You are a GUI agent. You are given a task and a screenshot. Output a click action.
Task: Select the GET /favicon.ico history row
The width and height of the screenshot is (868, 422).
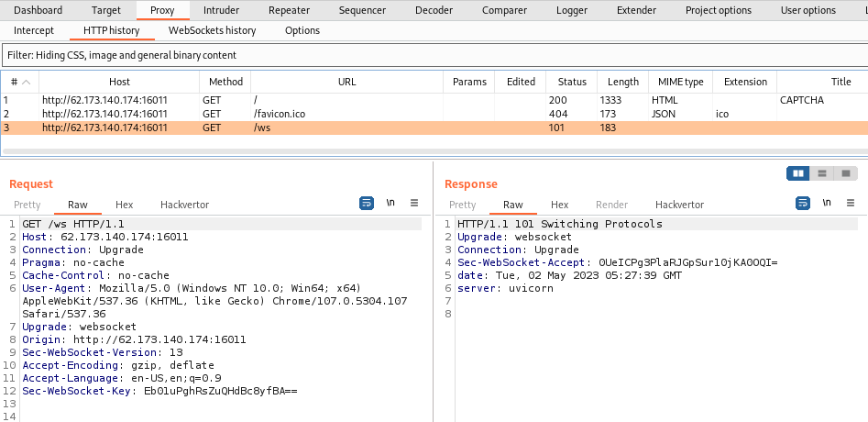[x=279, y=114]
